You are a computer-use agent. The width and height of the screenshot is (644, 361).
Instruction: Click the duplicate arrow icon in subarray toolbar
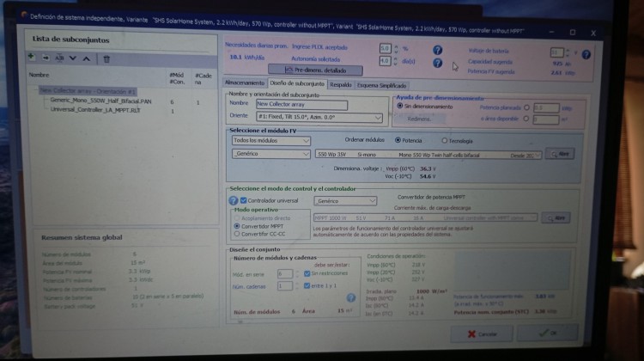(46, 58)
